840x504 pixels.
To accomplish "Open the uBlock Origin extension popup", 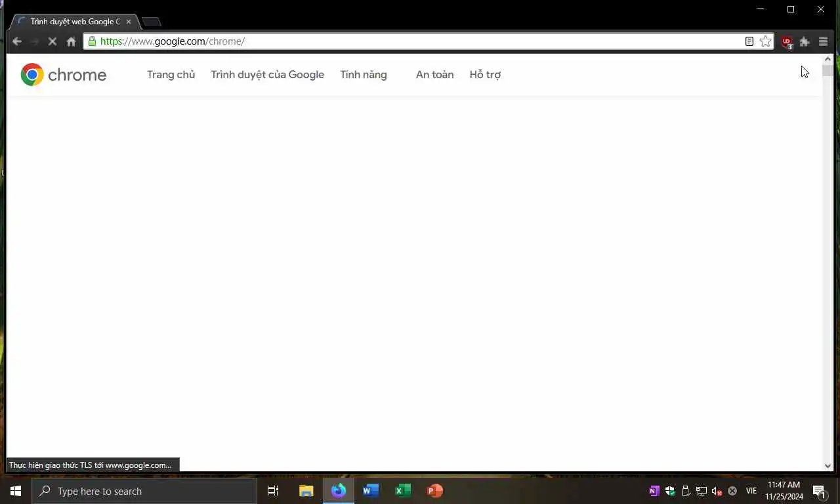I will point(787,42).
